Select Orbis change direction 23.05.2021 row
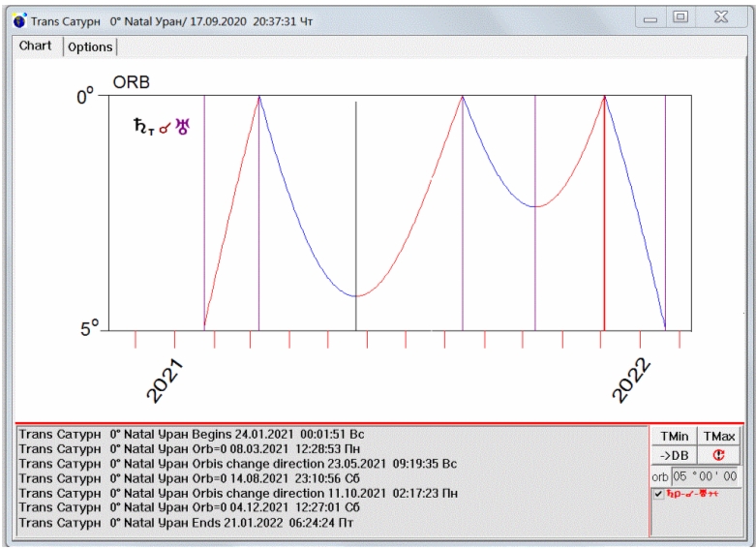 click(x=237, y=464)
